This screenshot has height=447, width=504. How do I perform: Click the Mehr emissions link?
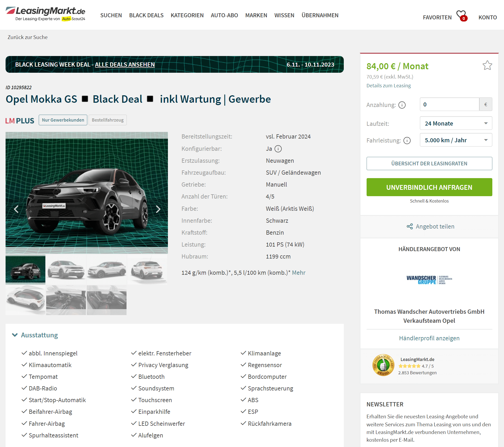click(x=299, y=273)
